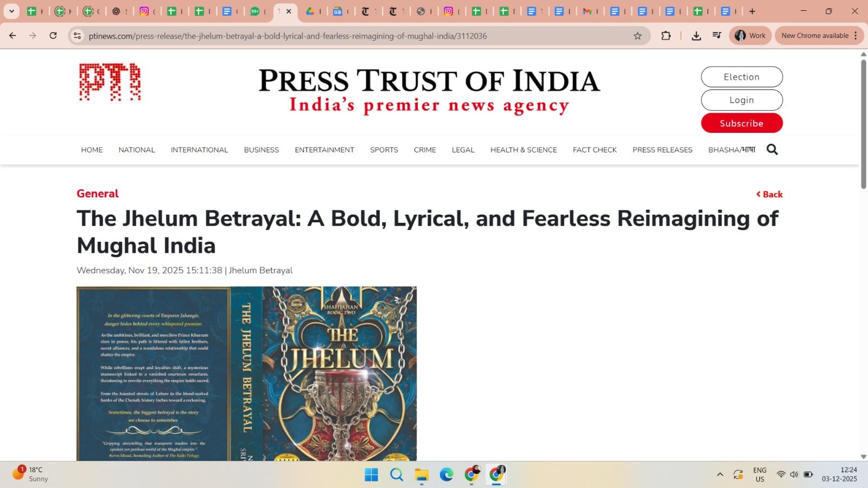
Task: Click the red Subscribe button
Action: point(741,123)
